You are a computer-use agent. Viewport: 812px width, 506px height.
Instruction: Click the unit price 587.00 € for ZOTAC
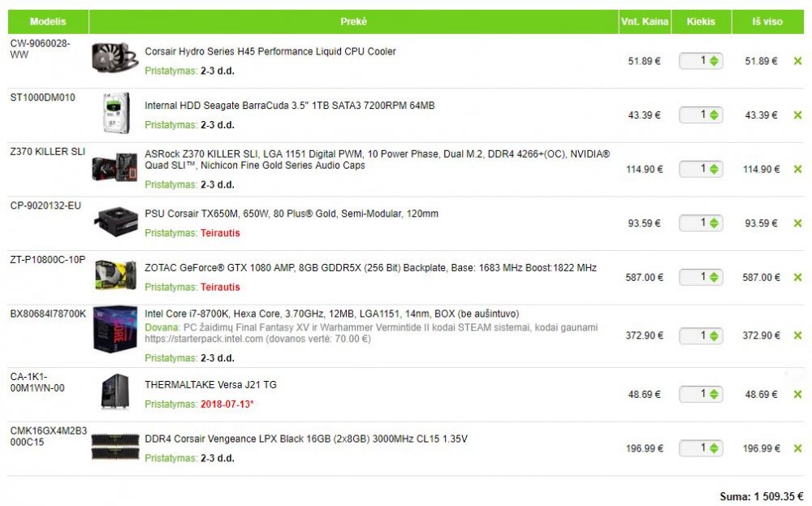click(x=644, y=278)
